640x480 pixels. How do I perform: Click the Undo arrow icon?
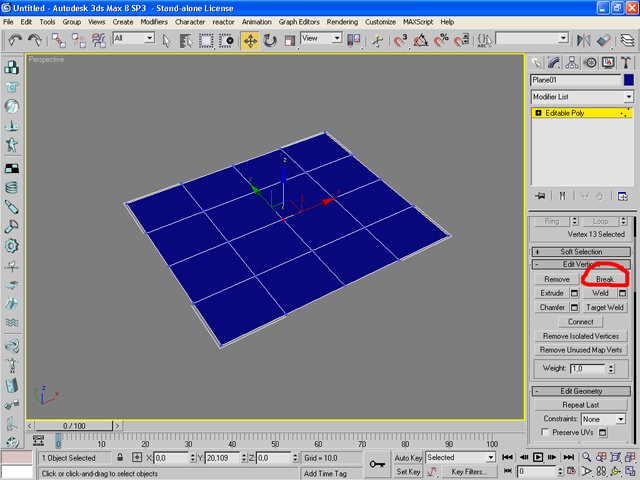click(x=15, y=40)
